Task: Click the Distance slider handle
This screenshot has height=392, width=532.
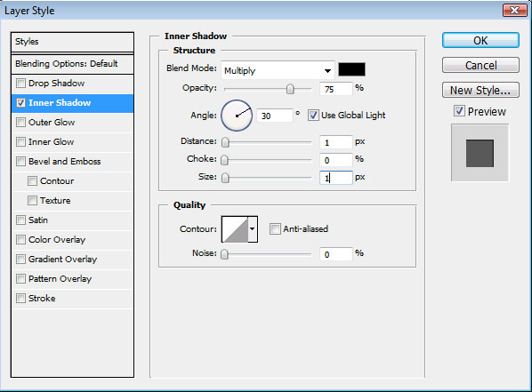Action: click(225, 142)
